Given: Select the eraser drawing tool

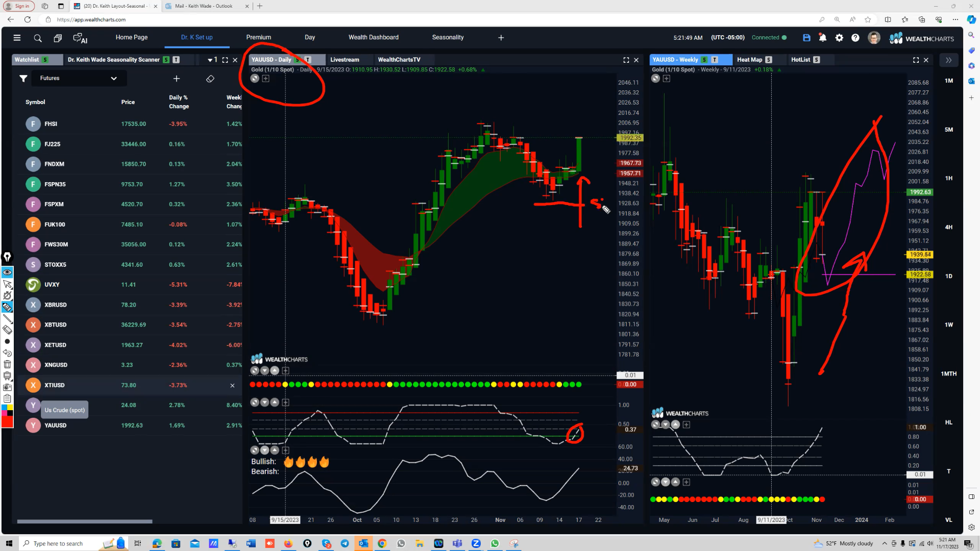Looking at the screenshot, I should tap(7, 330).
